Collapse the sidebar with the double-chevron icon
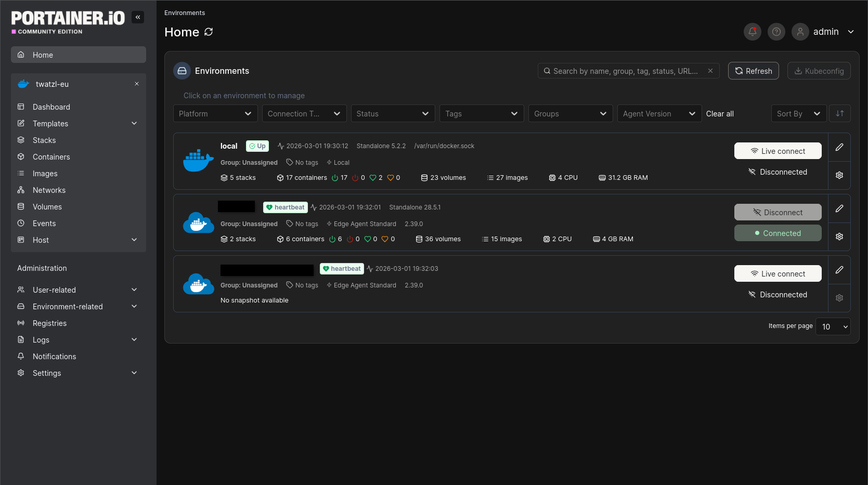868x485 pixels. click(138, 17)
